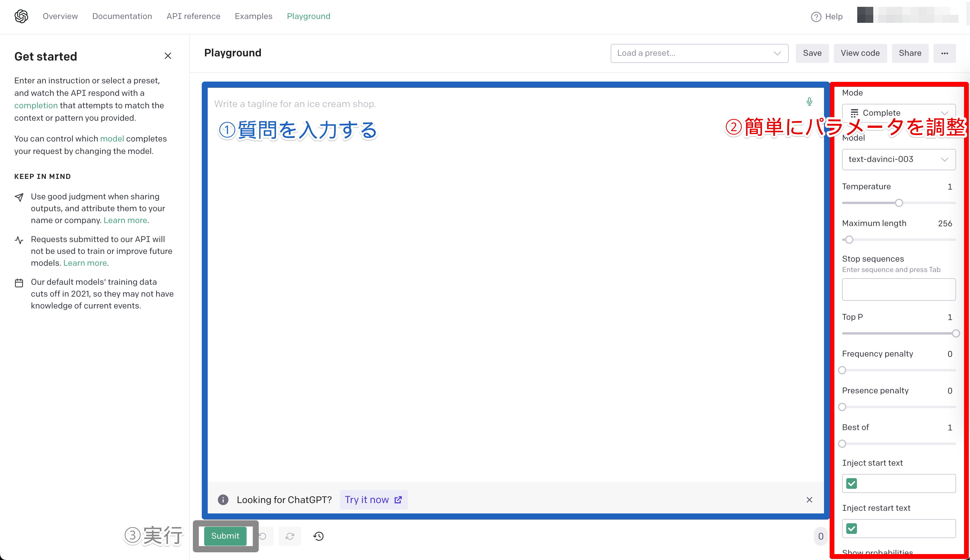This screenshot has height=560, width=970.
Task: Click the Get started heading
Action: (45, 57)
